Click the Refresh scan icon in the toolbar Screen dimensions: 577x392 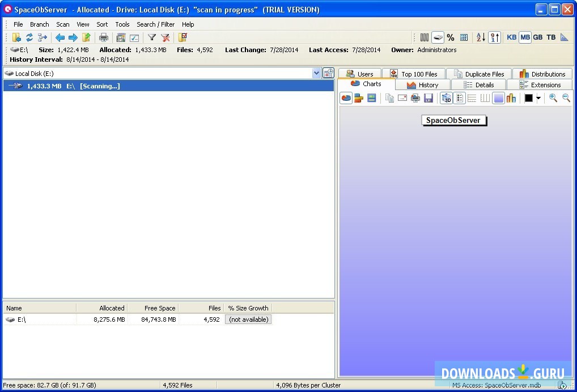click(x=29, y=37)
